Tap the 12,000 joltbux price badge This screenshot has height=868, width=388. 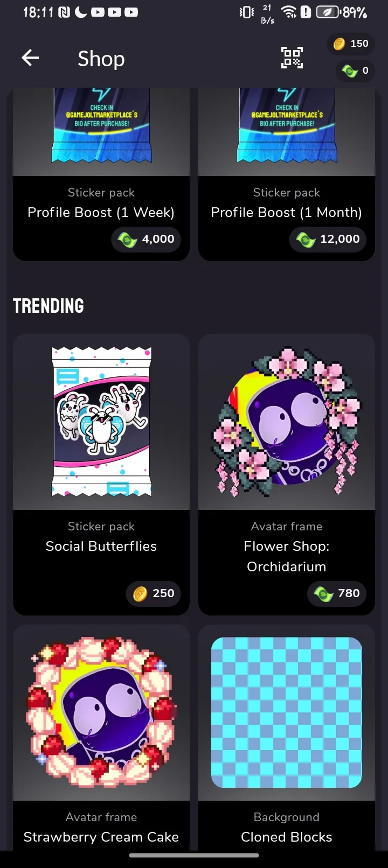(328, 239)
